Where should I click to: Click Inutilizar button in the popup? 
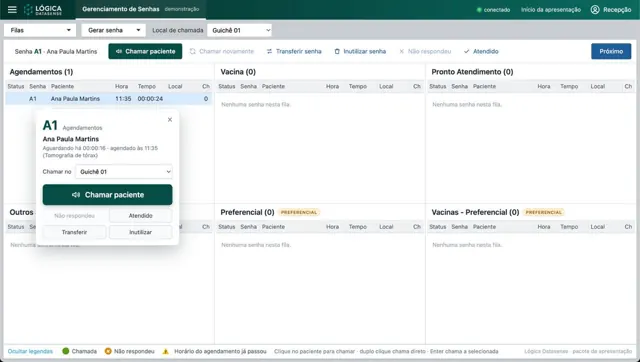click(x=140, y=232)
